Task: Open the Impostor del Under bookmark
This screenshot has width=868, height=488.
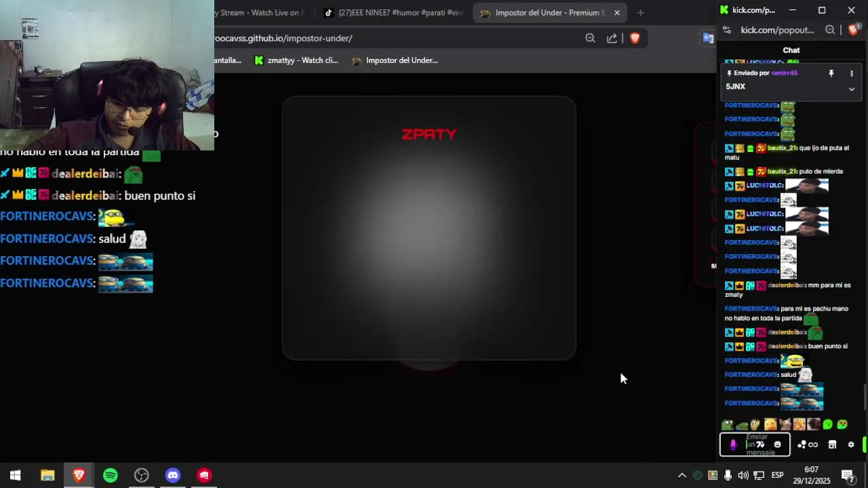Action: point(395,60)
